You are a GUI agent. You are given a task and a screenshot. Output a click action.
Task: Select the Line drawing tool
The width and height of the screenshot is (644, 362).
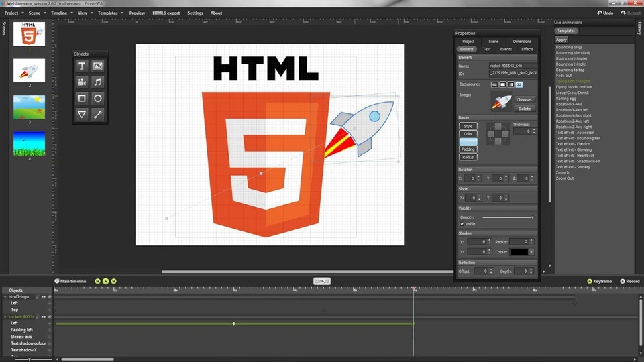tap(98, 115)
